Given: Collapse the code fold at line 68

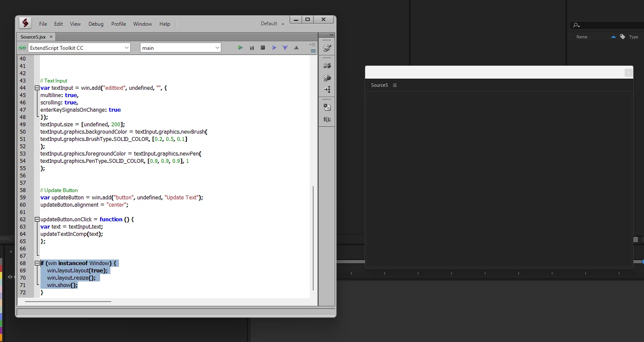Looking at the screenshot, I should (x=37, y=263).
